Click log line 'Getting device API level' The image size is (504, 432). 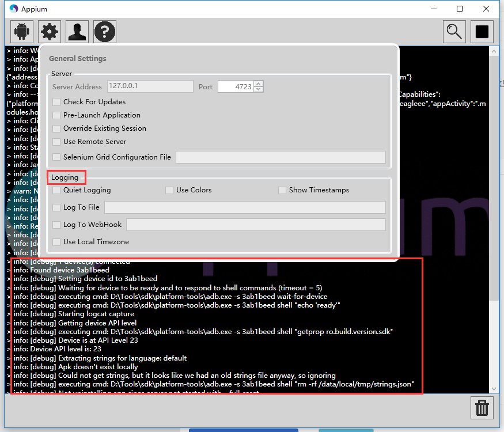tap(75, 323)
